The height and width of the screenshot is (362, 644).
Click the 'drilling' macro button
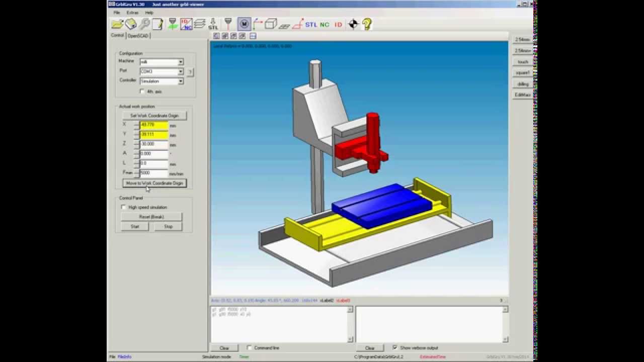(523, 84)
